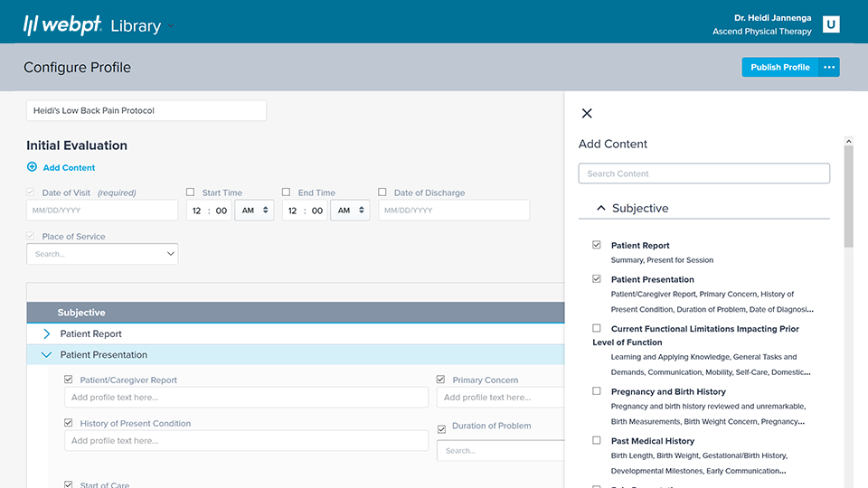The width and height of the screenshot is (868, 488).
Task: Click in the Search Content field
Action: coord(703,174)
